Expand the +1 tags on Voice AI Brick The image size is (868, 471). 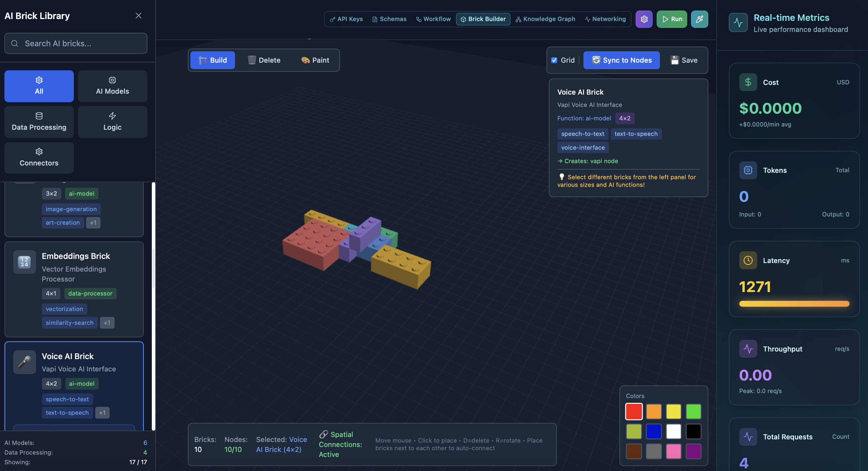click(102, 413)
